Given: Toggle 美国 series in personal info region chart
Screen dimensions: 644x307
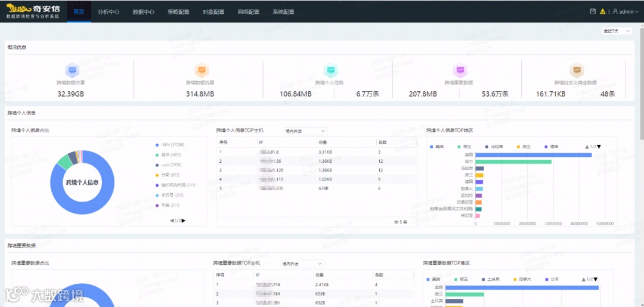Looking at the screenshot, I should coord(436,147).
